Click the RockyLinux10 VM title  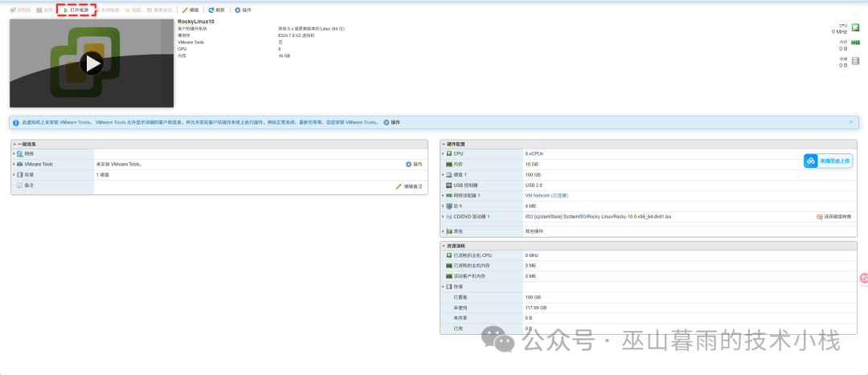pos(196,22)
